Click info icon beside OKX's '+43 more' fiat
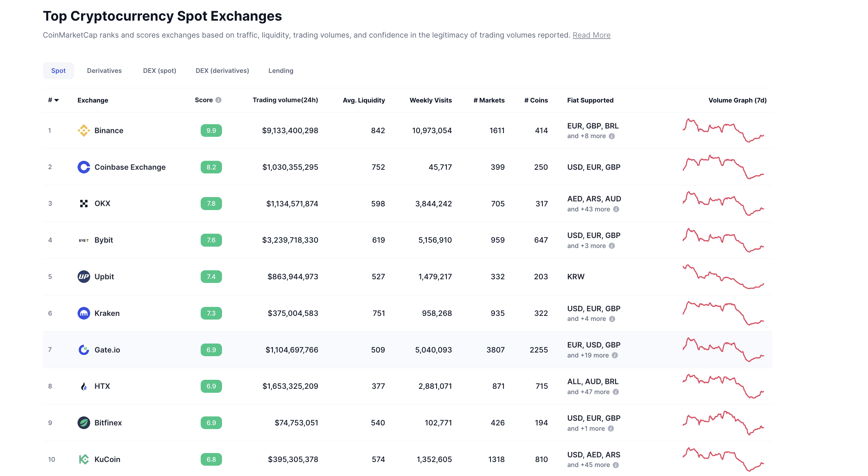The width and height of the screenshot is (868, 476). (x=616, y=209)
